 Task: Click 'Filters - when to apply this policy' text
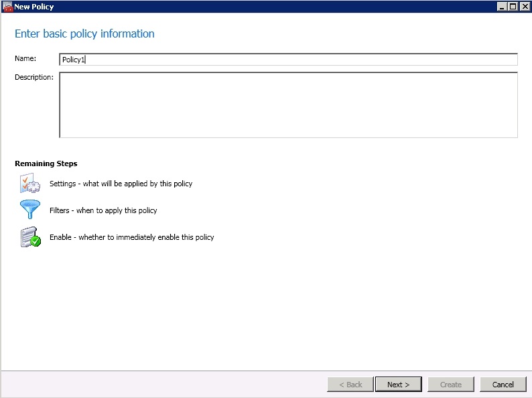click(x=103, y=210)
